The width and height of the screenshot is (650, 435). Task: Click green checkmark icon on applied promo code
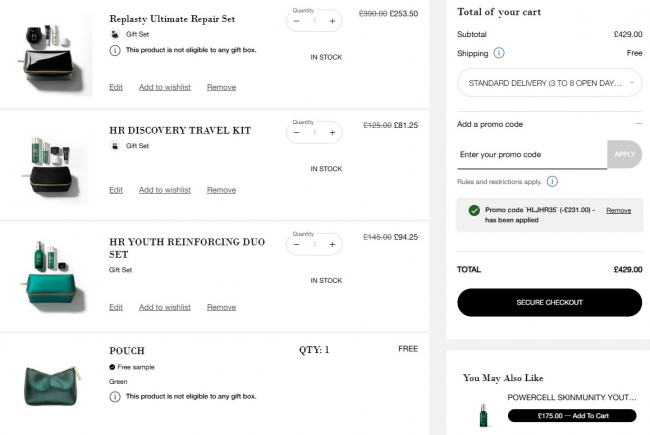tap(474, 211)
